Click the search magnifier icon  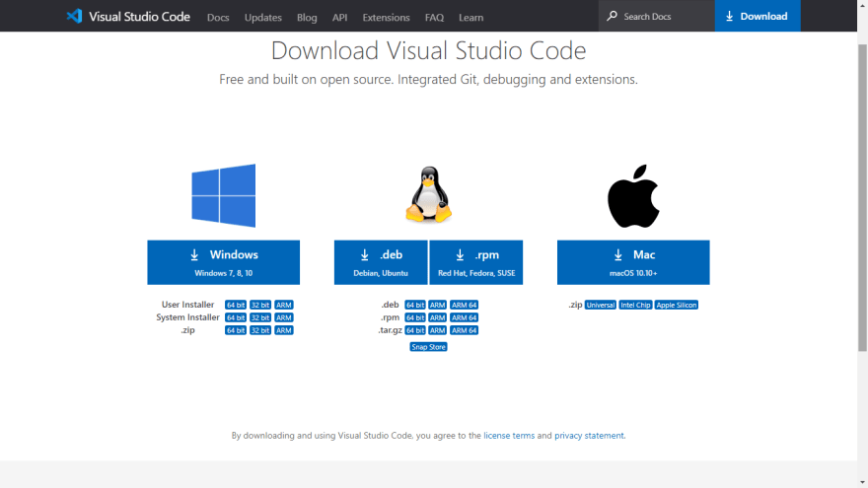click(x=612, y=16)
